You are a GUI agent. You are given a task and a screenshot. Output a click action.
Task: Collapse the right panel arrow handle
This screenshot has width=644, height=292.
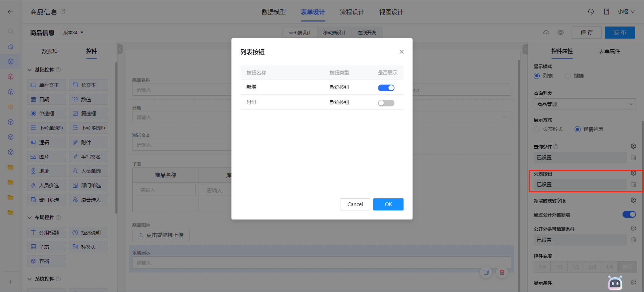point(525,49)
